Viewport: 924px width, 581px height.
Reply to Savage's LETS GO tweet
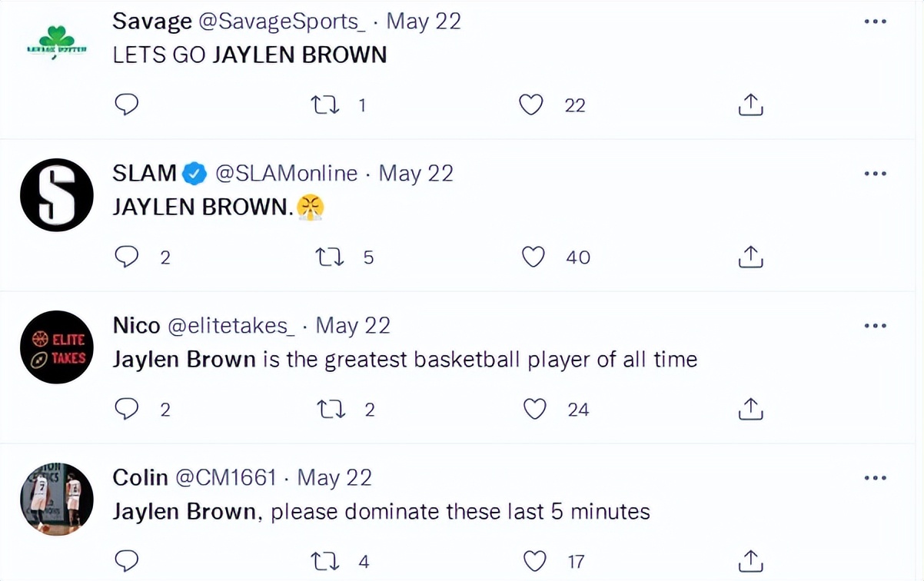pos(126,105)
